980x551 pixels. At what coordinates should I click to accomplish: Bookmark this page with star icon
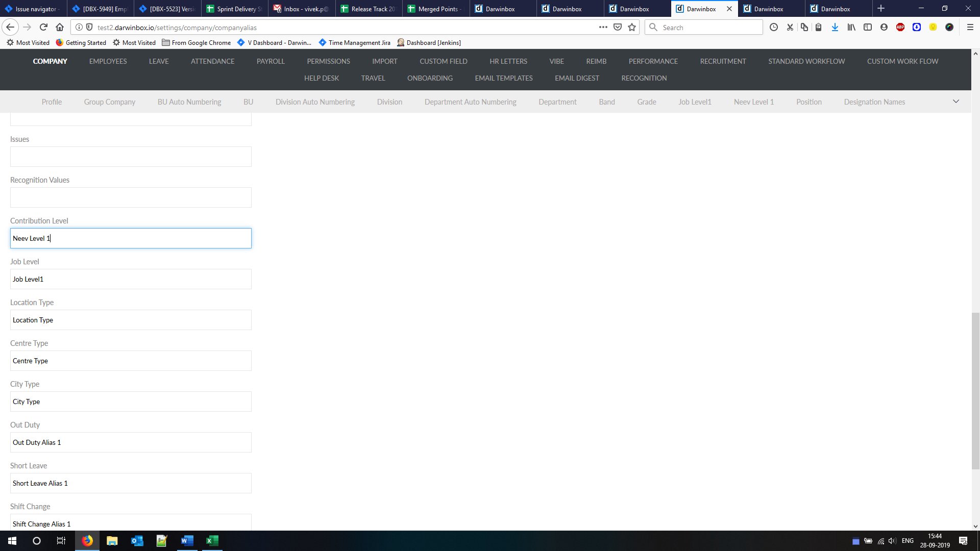click(x=632, y=28)
